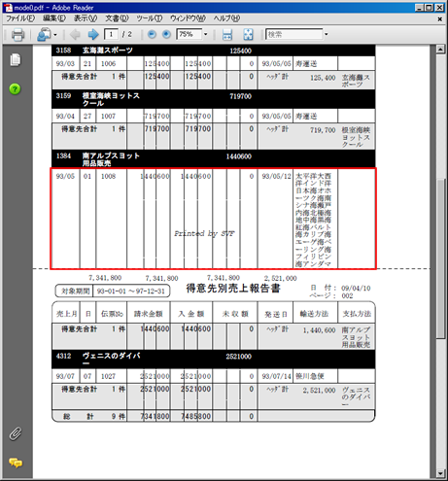Click the Printed by SVF text
Viewport: 448px width, 481px height.
click(204, 233)
